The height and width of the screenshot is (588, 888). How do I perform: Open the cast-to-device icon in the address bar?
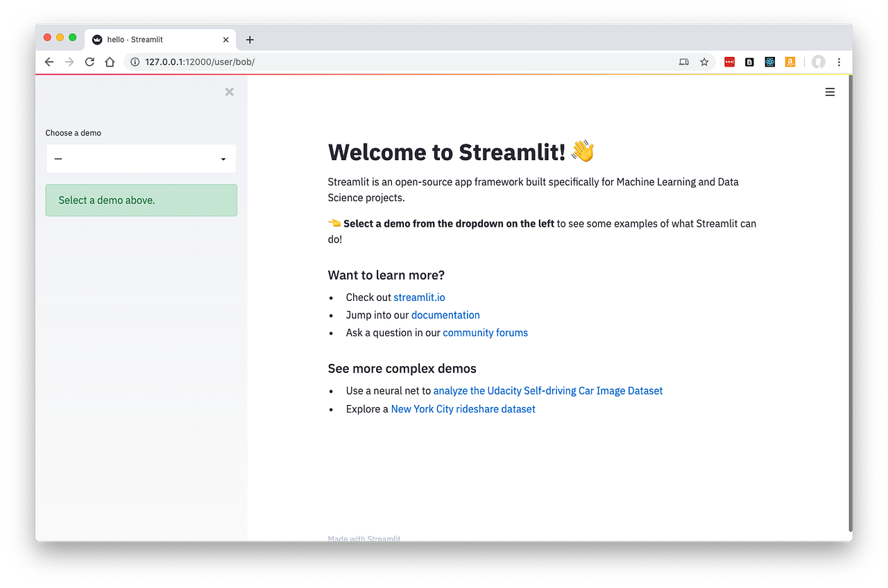click(683, 62)
